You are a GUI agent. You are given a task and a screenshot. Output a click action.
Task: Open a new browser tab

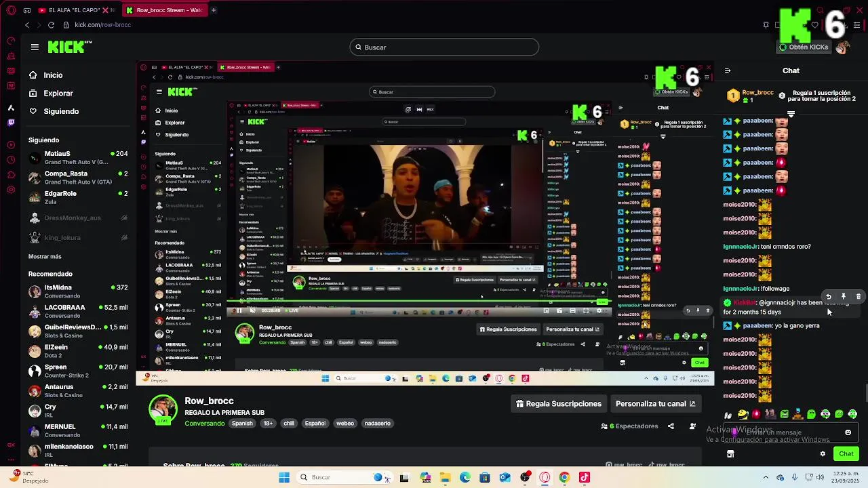[213, 10]
